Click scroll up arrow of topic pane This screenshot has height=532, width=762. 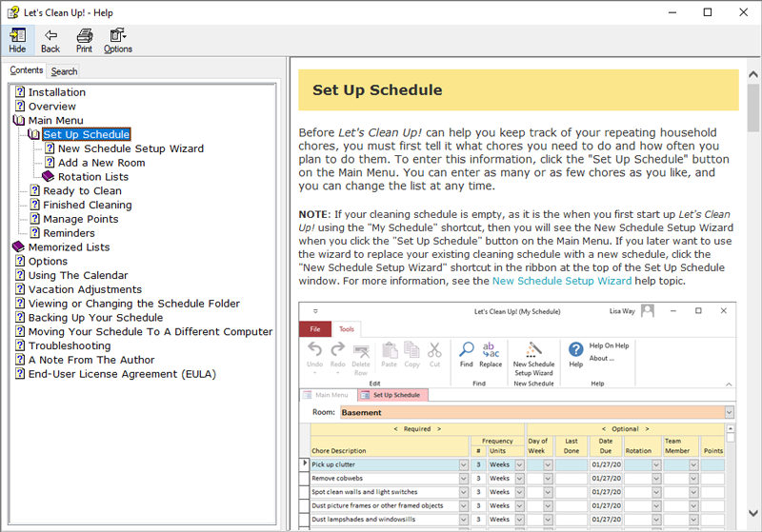point(753,74)
